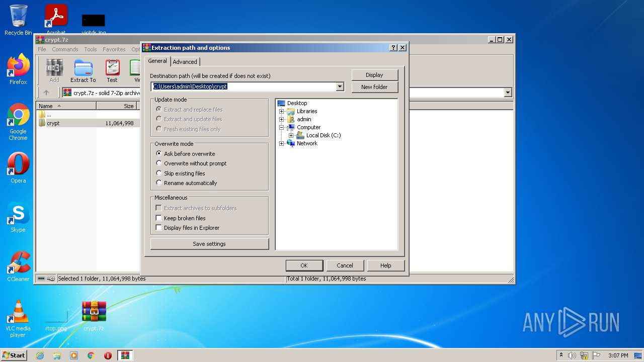Open WinRAR address bar dropdown
This screenshot has height=362, width=644.
(x=508, y=93)
